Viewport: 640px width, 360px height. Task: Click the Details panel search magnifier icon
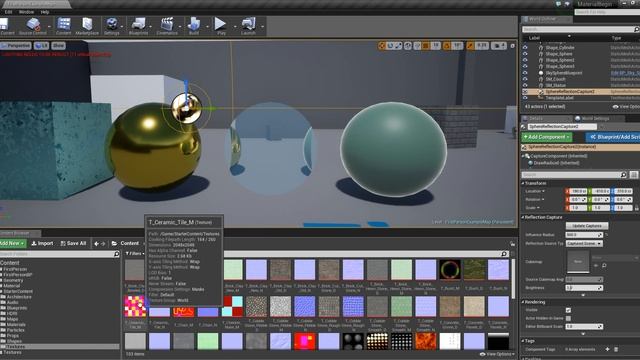(623, 175)
